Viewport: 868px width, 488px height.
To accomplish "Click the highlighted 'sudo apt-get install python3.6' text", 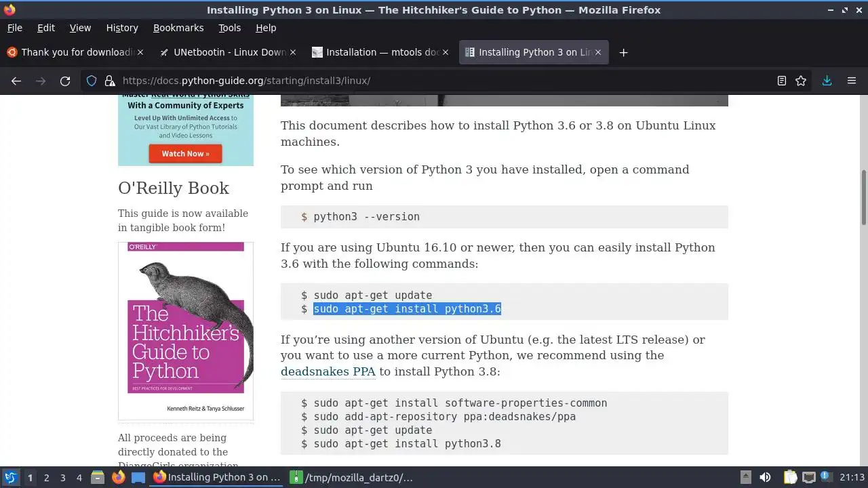I will point(407,309).
